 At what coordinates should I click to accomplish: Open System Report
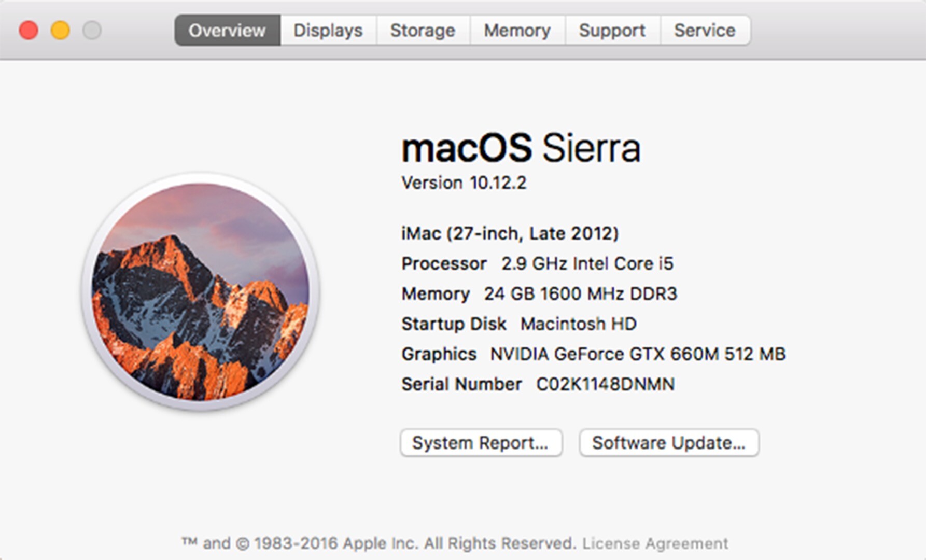click(x=480, y=442)
